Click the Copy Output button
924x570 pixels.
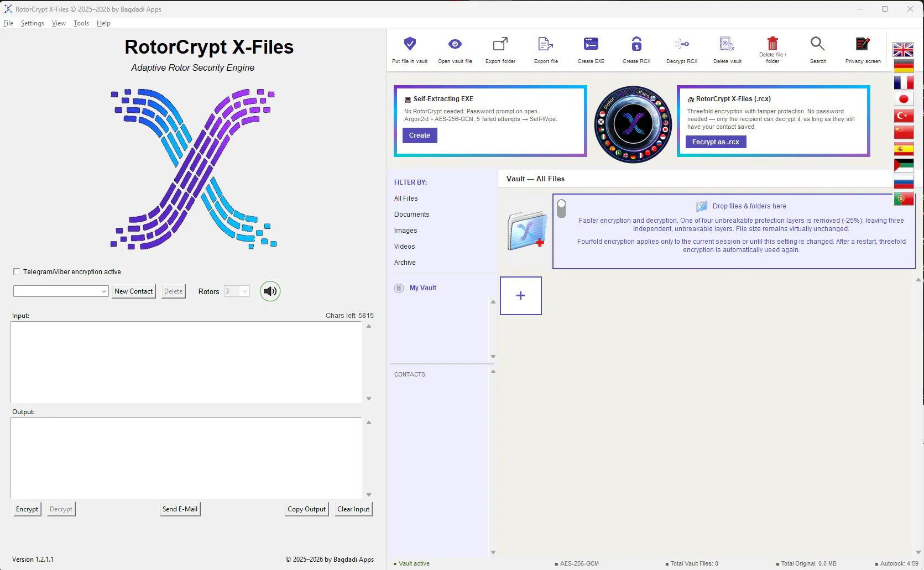[x=307, y=509]
